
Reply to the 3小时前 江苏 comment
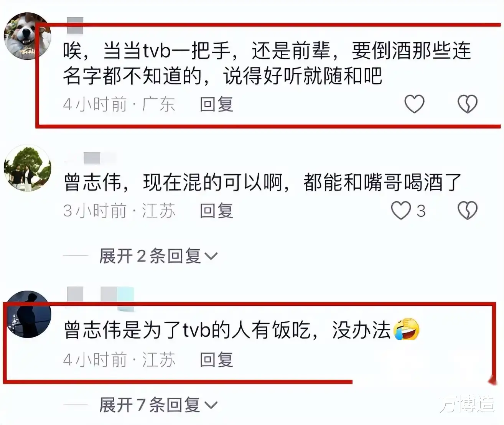click(x=217, y=211)
